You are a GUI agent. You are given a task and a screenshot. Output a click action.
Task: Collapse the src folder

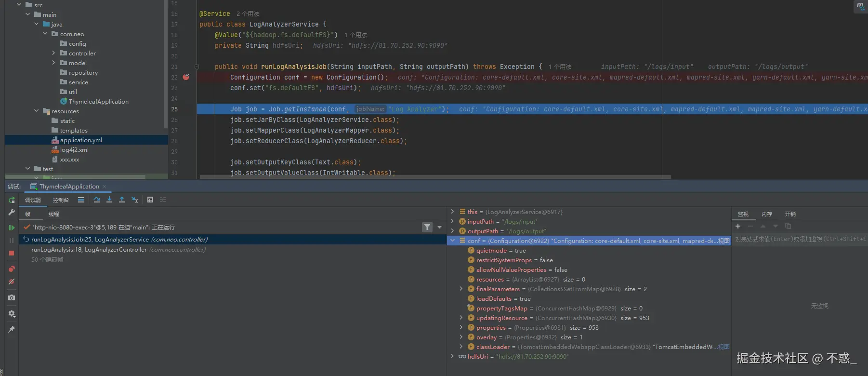point(19,5)
